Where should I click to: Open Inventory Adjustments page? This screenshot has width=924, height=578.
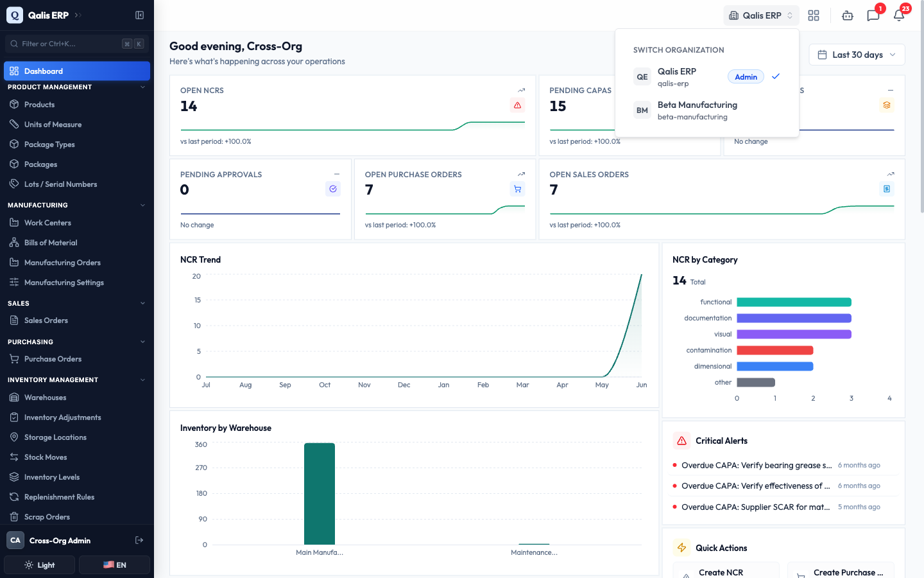pos(77,417)
